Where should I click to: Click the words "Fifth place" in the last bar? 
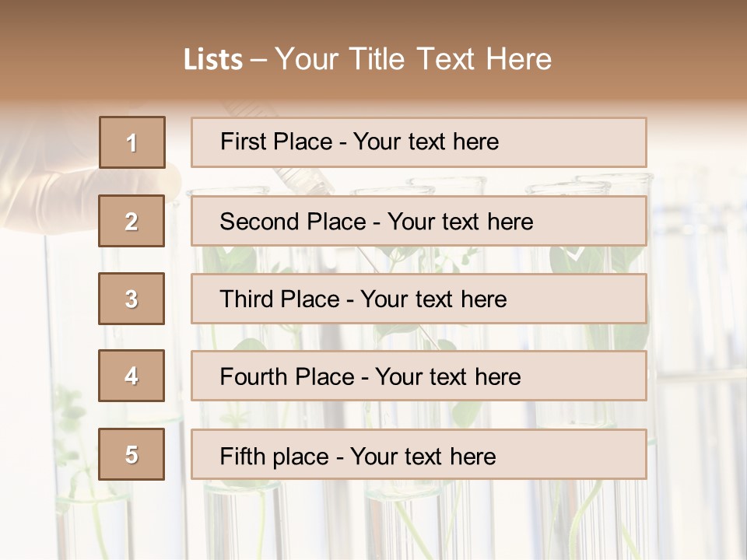click(275, 456)
